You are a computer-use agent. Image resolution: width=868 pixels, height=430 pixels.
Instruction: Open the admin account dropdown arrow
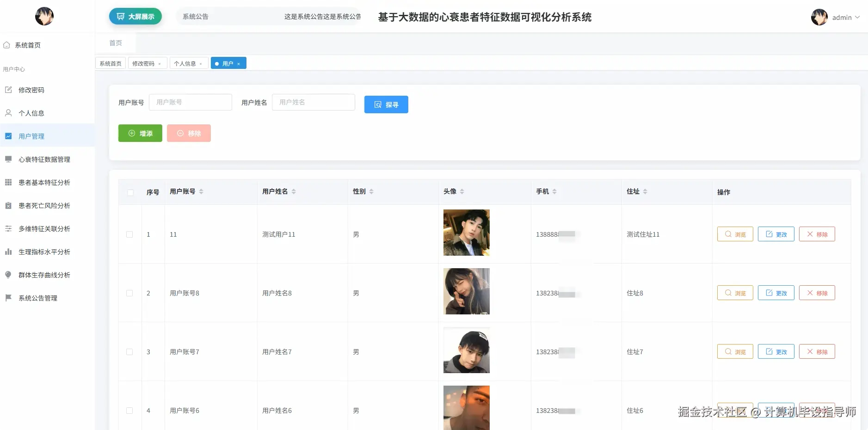[857, 17]
